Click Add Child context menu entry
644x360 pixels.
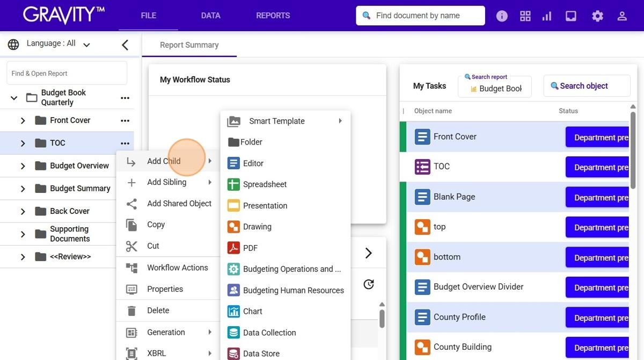pyautogui.click(x=168, y=161)
